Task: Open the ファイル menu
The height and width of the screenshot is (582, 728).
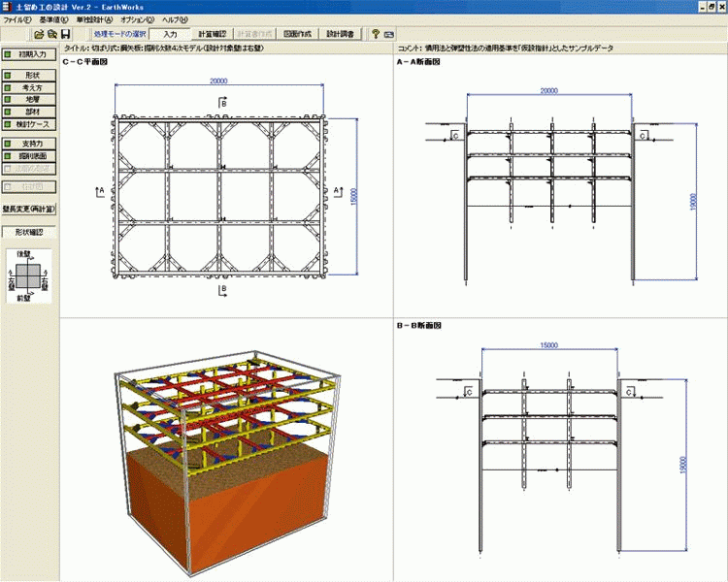Action: (x=16, y=19)
